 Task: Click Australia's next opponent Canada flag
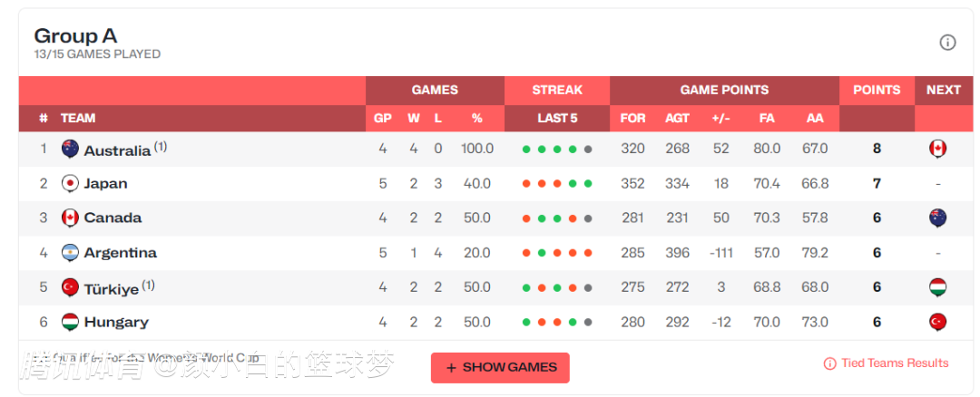(938, 149)
